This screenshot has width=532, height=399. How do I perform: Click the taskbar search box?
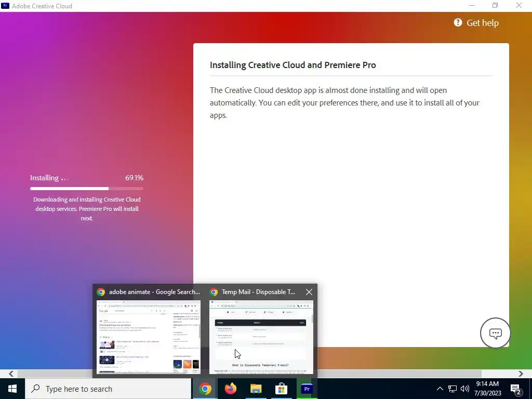click(108, 389)
